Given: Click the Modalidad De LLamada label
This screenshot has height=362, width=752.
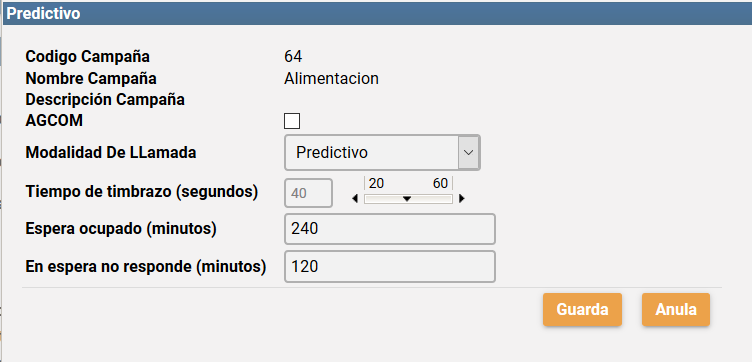Looking at the screenshot, I should tap(111, 152).
